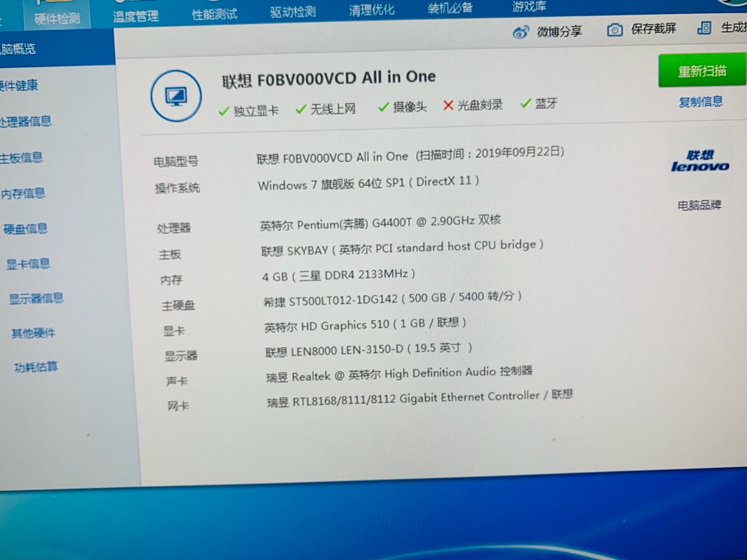This screenshot has width=747, height=560.
Task: Click the 联想 SKYBAY motherboard value
Action: click(x=402, y=248)
